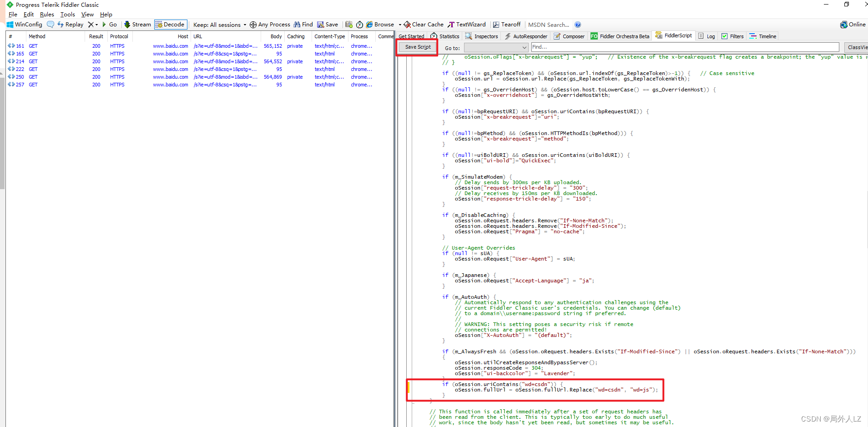The image size is (868, 427).
Task: Sort sessions by Content-Type column
Action: [330, 36]
